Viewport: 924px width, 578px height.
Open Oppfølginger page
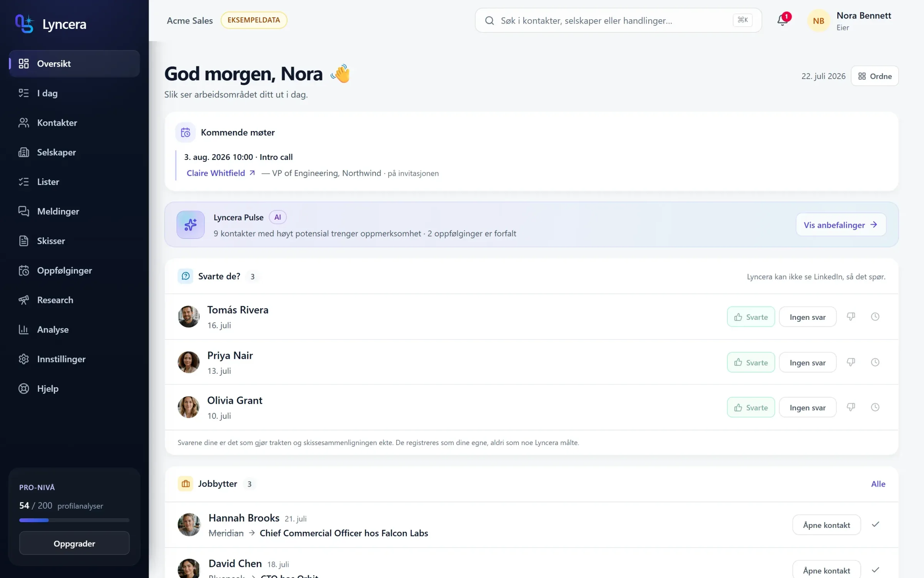pyautogui.click(x=74, y=271)
